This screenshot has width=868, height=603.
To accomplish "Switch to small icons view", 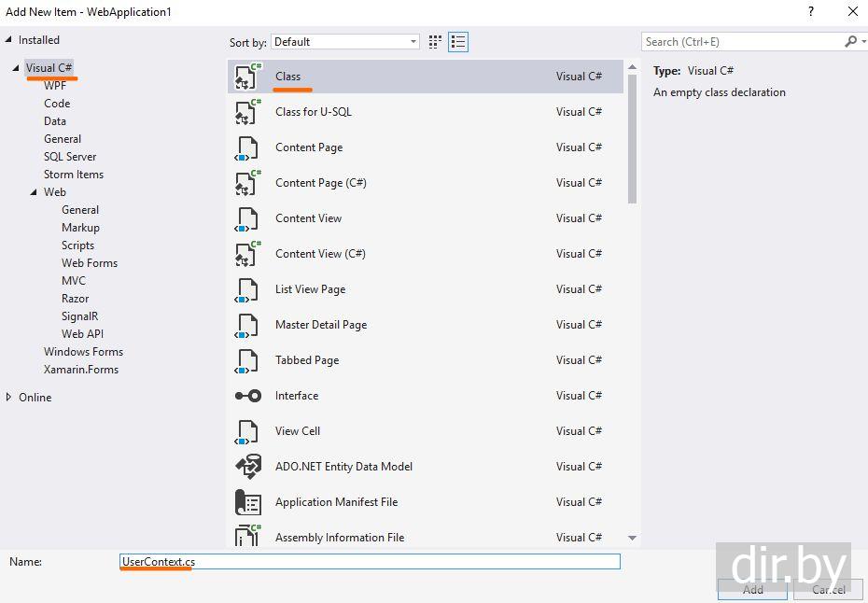I will click(x=435, y=42).
